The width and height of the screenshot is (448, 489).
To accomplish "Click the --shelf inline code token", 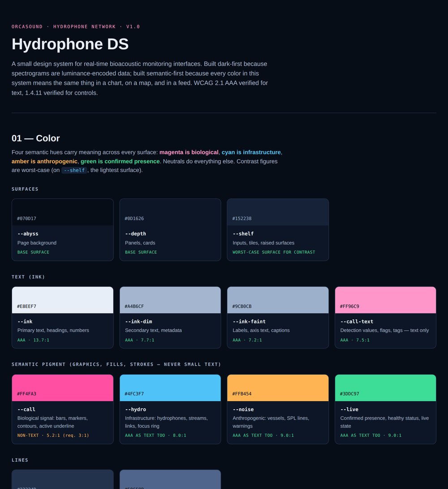I will point(74,170).
